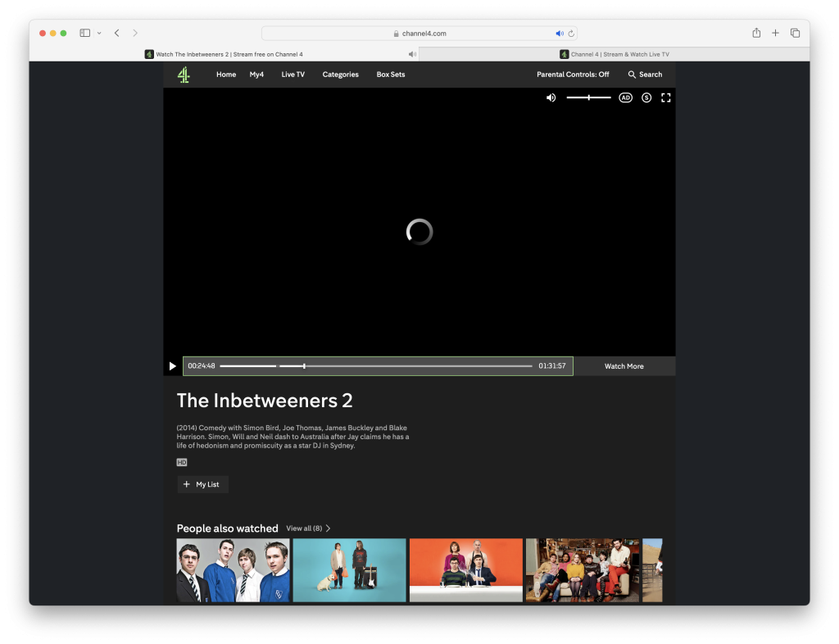Screen dimensions: 839x644
Task: Click the magnifying glass search icon
Action: [x=632, y=75]
